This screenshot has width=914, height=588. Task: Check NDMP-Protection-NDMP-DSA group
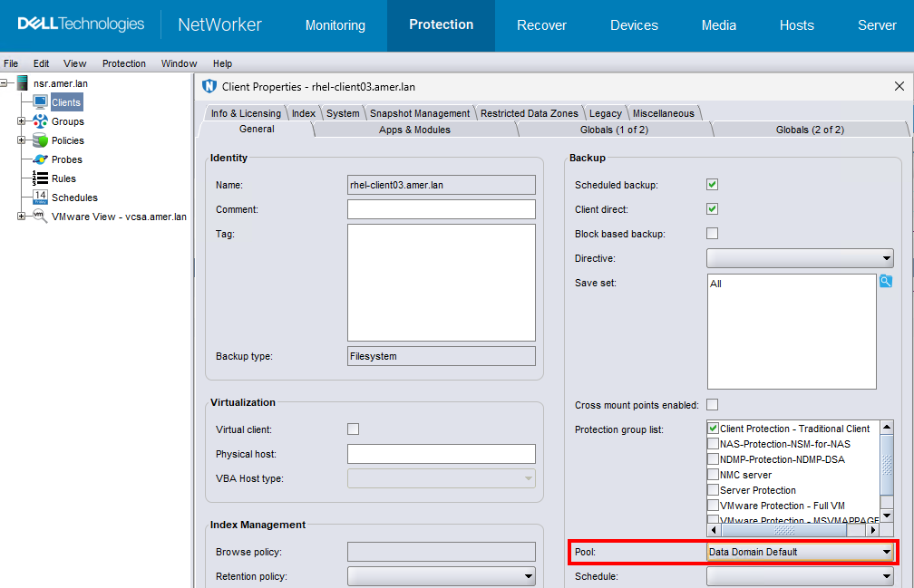coord(713,458)
